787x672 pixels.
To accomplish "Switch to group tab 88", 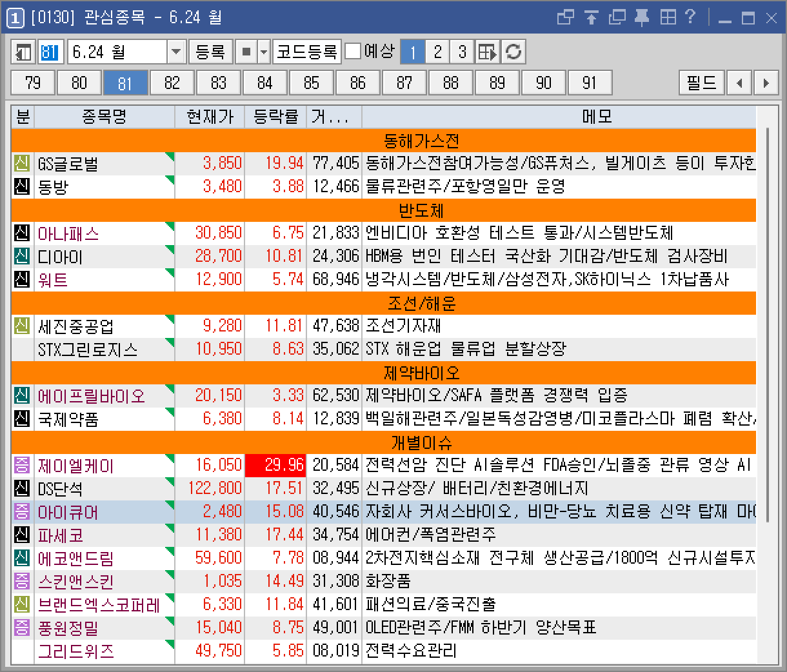I will click(451, 83).
